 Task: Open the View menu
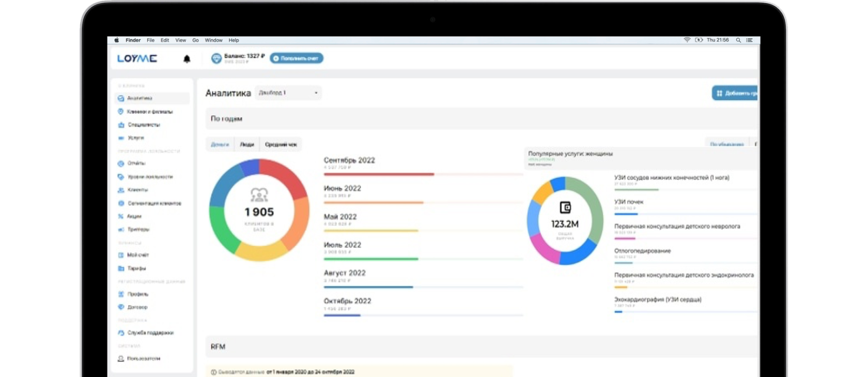[x=180, y=40]
